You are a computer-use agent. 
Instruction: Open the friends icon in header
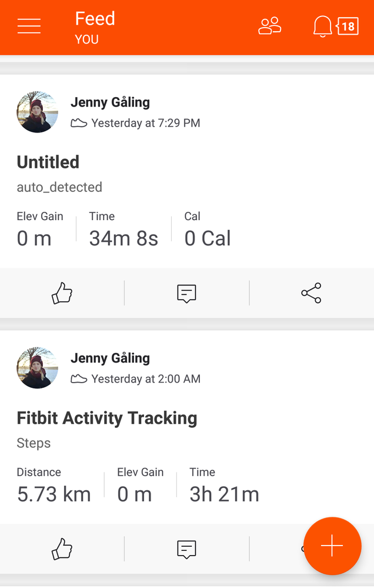269,26
